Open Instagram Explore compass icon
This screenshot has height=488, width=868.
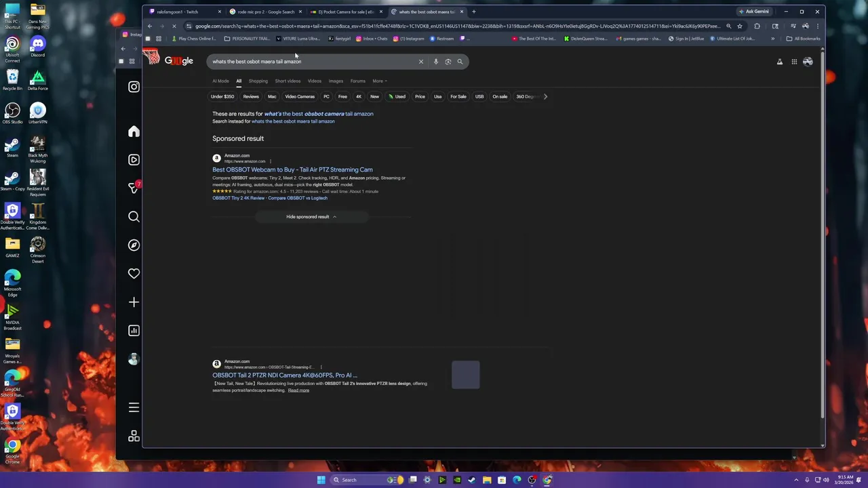[x=134, y=245]
